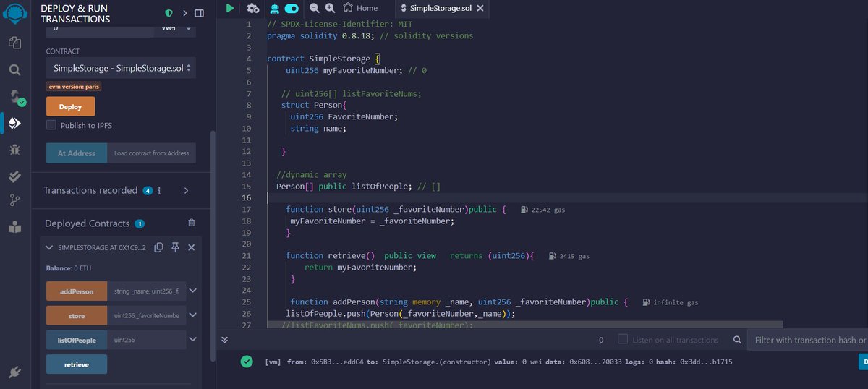Viewport: 868px width, 389px height.
Task: Toggle the AI copilot switch
Action: tap(292, 8)
